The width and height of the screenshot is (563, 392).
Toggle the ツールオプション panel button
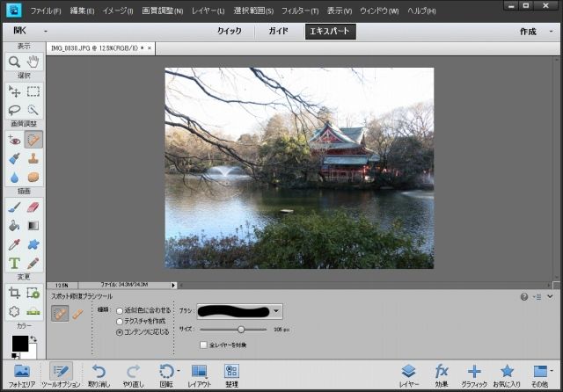coord(61,375)
